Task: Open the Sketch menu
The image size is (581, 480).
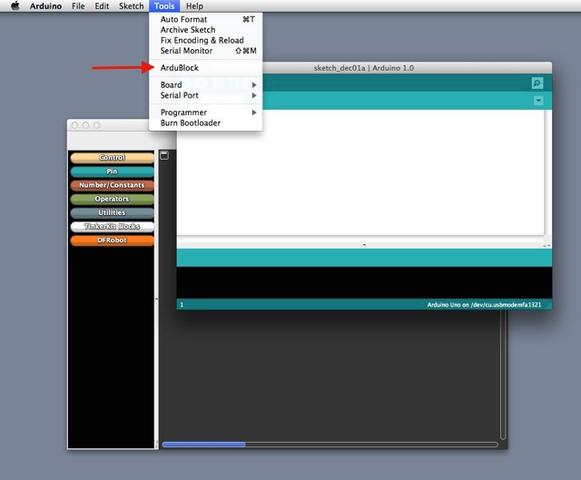Action: coord(131,6)
